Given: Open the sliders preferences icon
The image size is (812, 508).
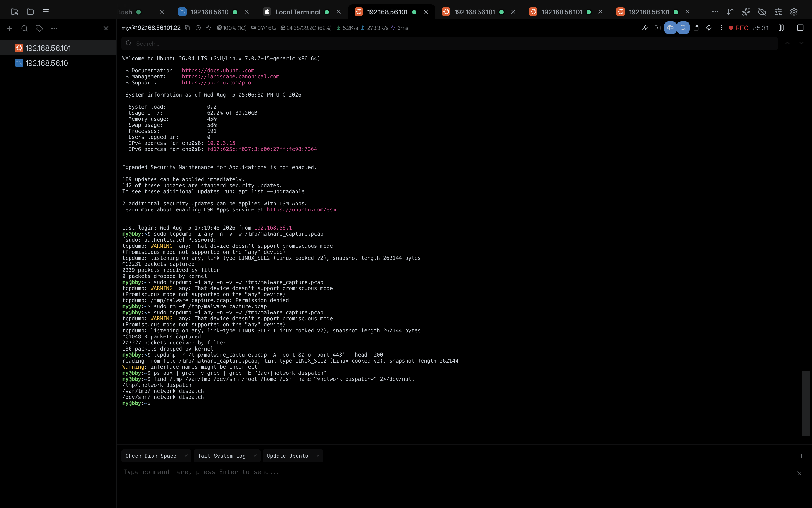Looking at the screenshot, I should point(778,12).
